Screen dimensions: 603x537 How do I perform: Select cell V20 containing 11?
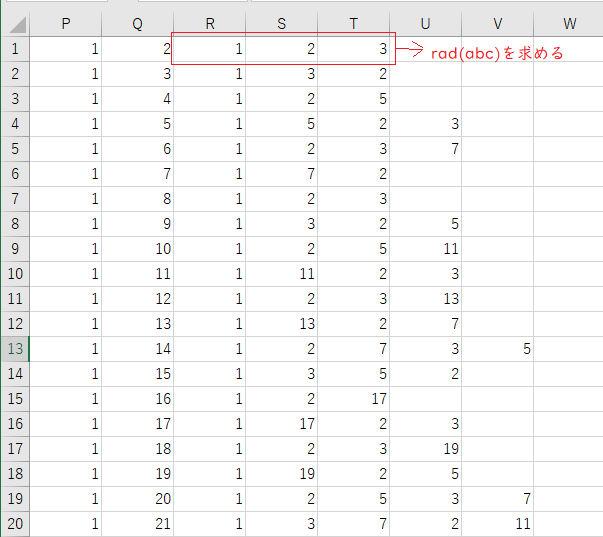coord(498,524)
